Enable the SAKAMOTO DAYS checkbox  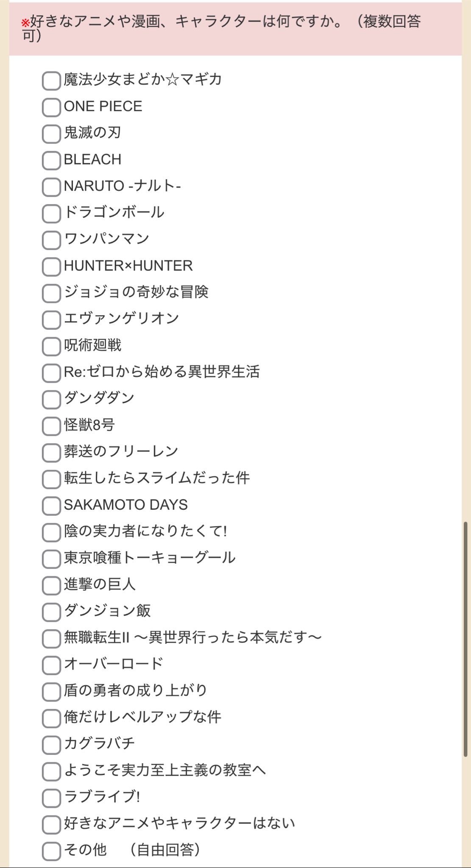(x=51, y=506)
